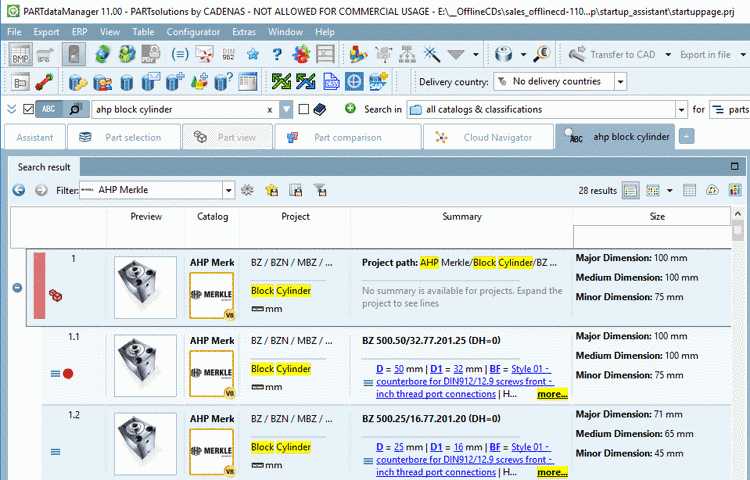Switch to the Part comparison tab

[348, 137]
